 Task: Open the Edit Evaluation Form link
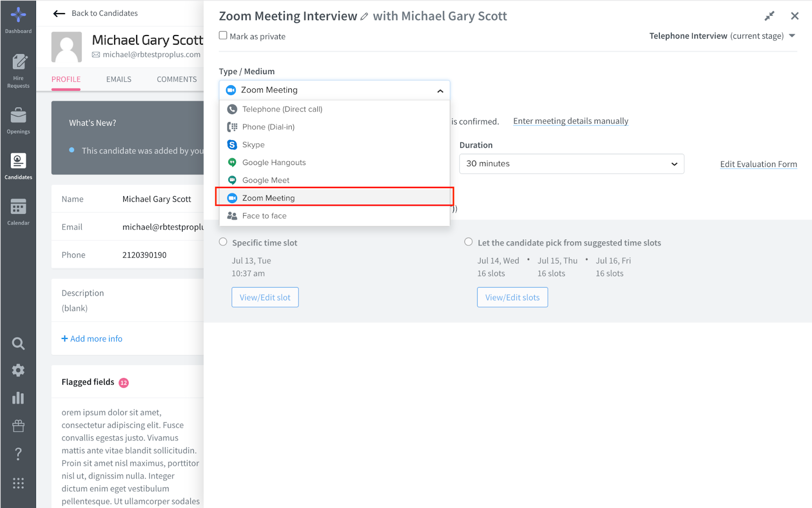coord(758,165)
